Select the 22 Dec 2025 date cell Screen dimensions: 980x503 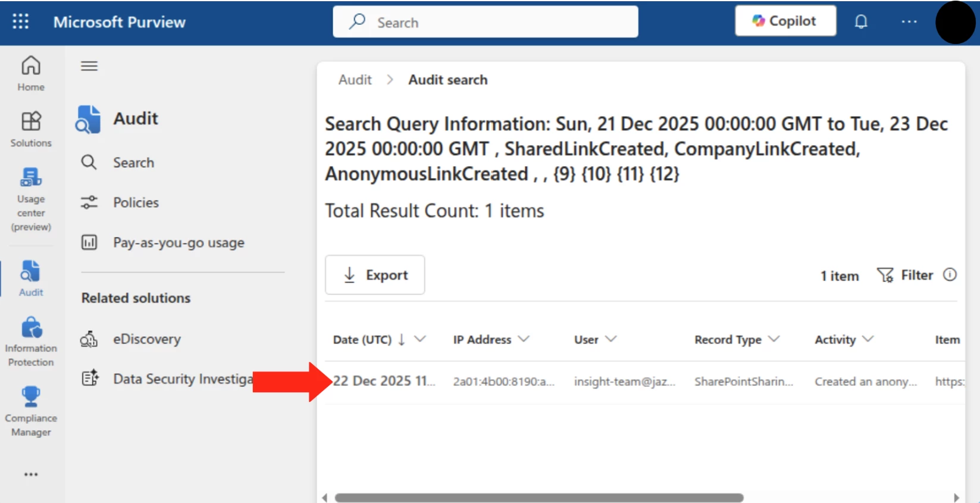(x=384, y=381)
